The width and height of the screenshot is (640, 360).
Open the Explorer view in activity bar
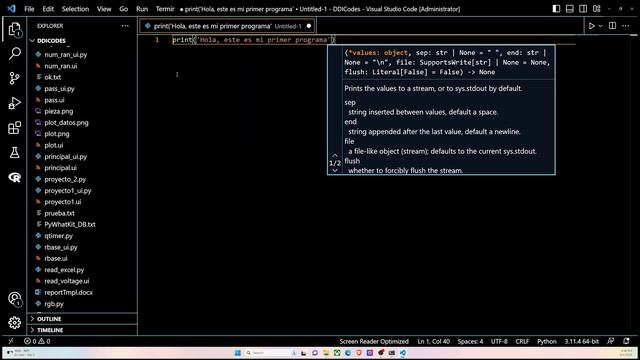coord(15,29)
